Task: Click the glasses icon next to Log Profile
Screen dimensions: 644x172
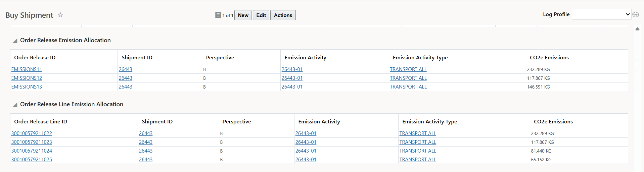Action: [636, 14]
